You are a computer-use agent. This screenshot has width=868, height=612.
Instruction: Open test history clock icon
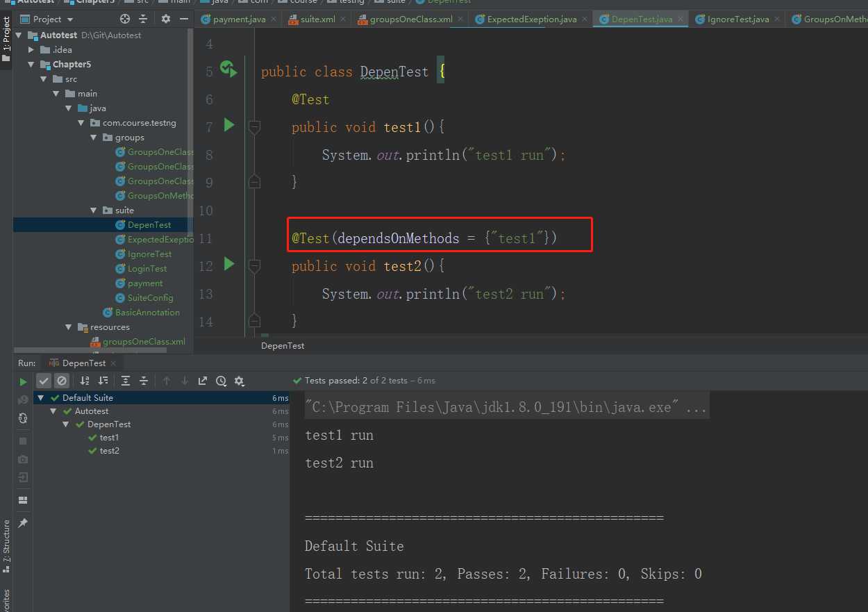pos(221,381)
